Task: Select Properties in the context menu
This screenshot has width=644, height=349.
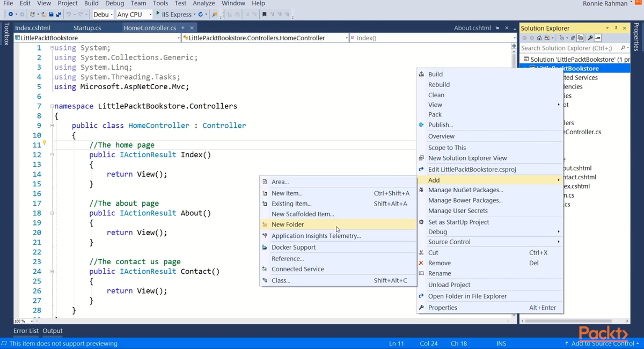Action: 489,308
